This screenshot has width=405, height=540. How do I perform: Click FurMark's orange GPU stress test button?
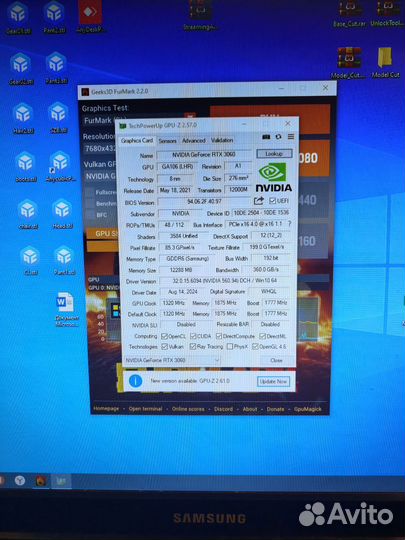pyautogui.click(x=102, y=234)
